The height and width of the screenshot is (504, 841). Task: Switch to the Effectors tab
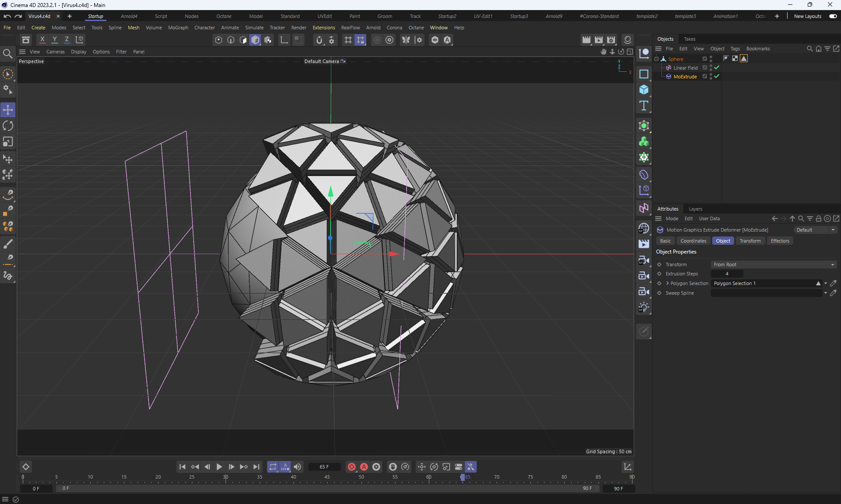[780, 241]
